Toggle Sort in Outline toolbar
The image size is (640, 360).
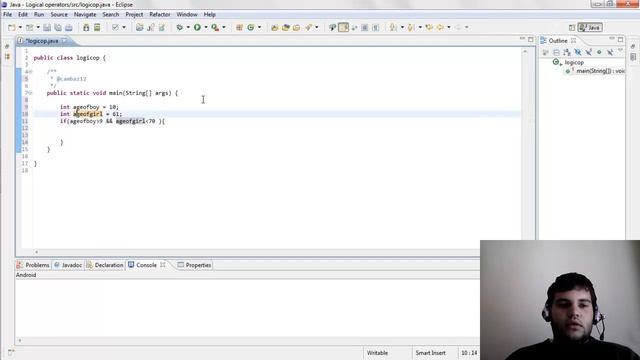567,52
